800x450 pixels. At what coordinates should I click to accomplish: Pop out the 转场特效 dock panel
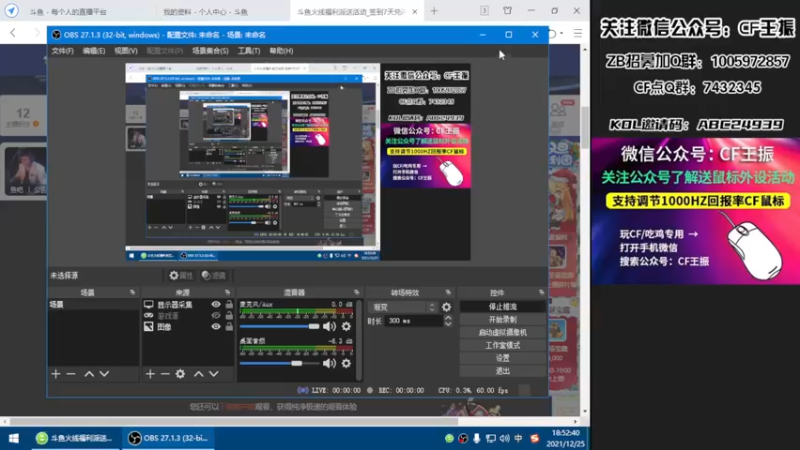click(x=448, y=292)
